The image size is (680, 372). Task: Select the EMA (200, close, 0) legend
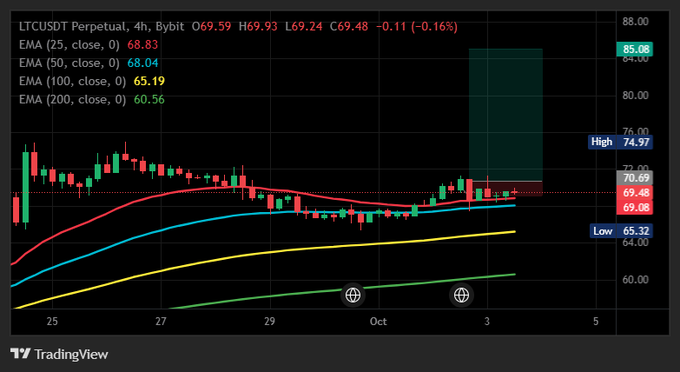72,99
